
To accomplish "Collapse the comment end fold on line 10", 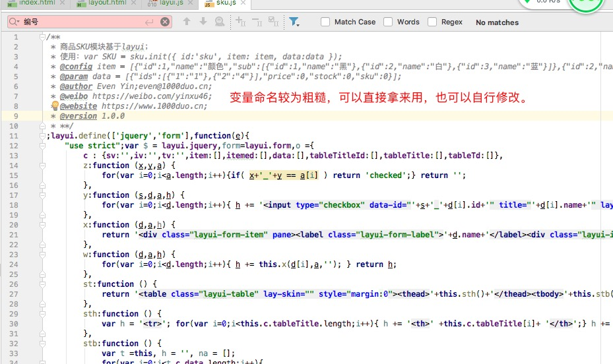I will pyautogui.click(x=42, y=126).
